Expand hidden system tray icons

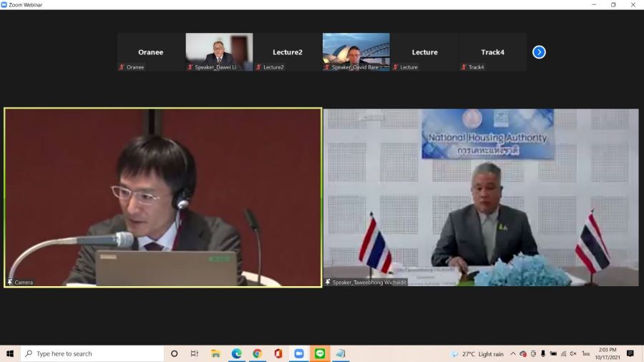(x=513, y=353)
